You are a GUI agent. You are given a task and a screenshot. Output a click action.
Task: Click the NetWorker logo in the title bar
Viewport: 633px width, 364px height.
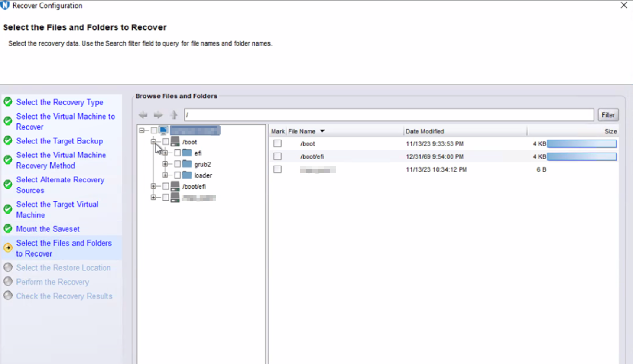point(5,5)
